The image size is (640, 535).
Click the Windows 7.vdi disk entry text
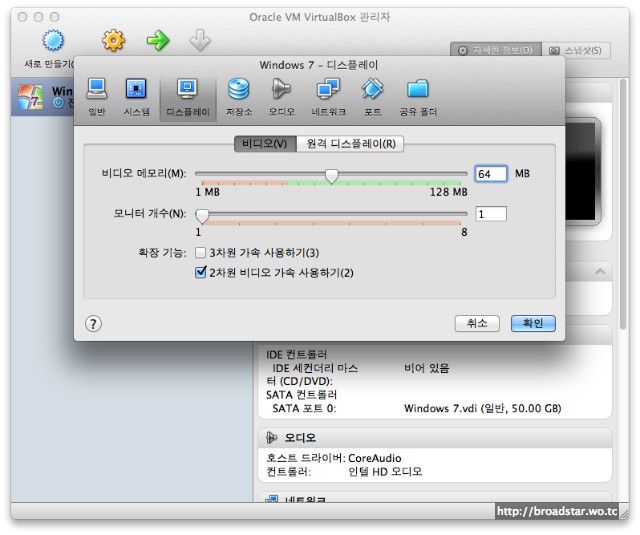tap(482, 408)
